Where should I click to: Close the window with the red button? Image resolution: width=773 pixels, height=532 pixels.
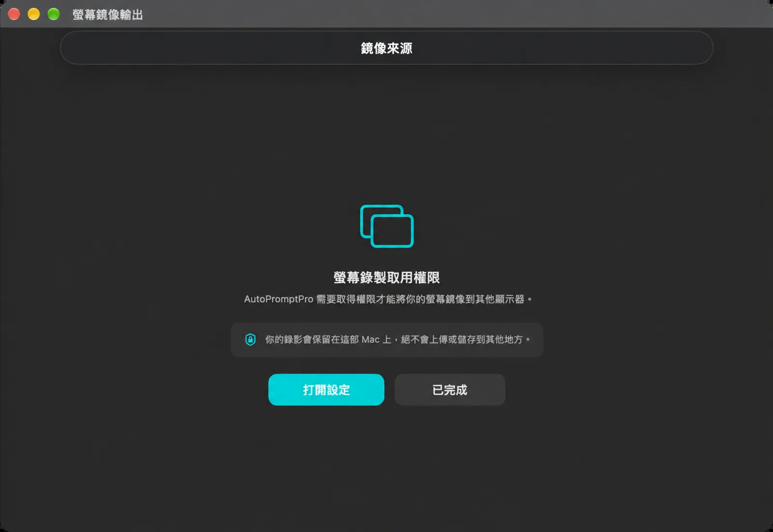pos(14,14)
